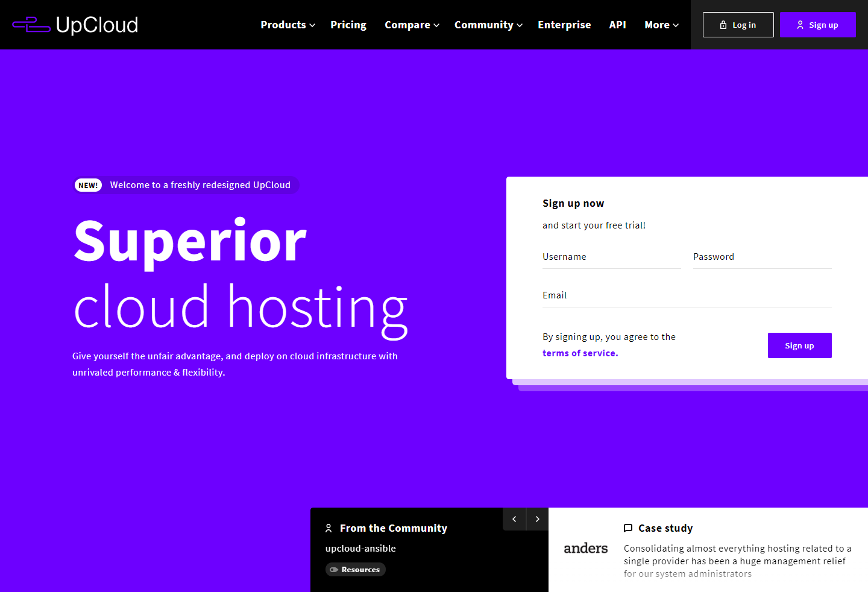
Task: Click into the Email field
Action: [687, 296]
